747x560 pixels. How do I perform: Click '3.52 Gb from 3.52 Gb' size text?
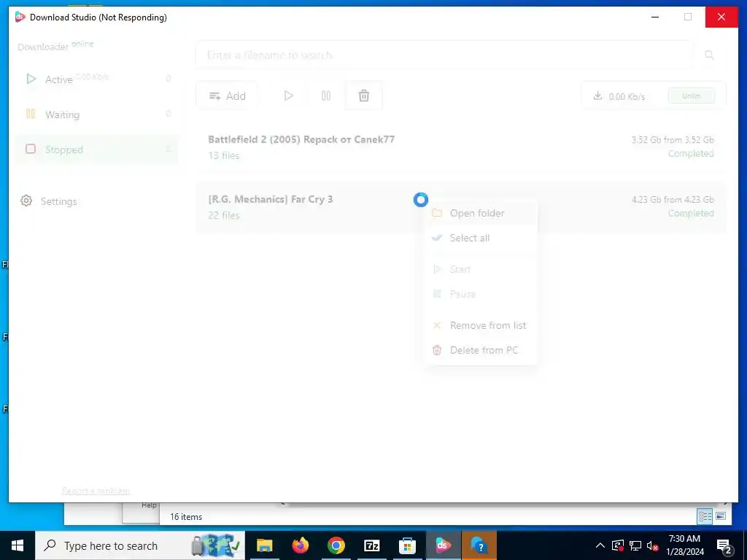[x=672, y=139]
